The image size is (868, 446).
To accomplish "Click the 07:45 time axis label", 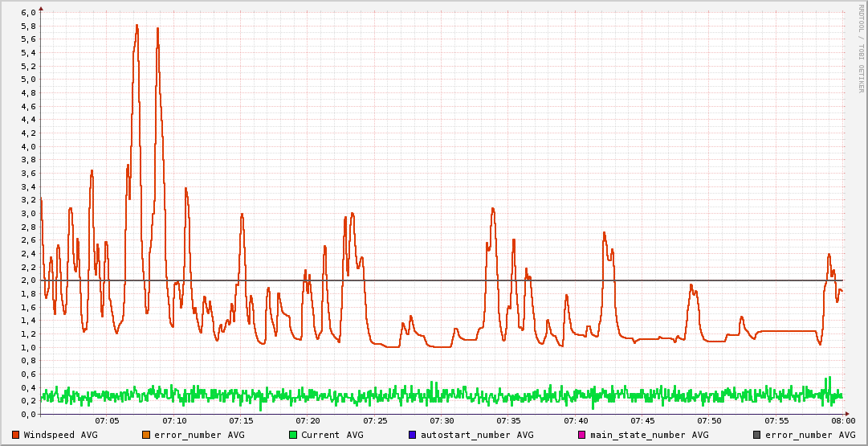I will [x=642, y=421].
